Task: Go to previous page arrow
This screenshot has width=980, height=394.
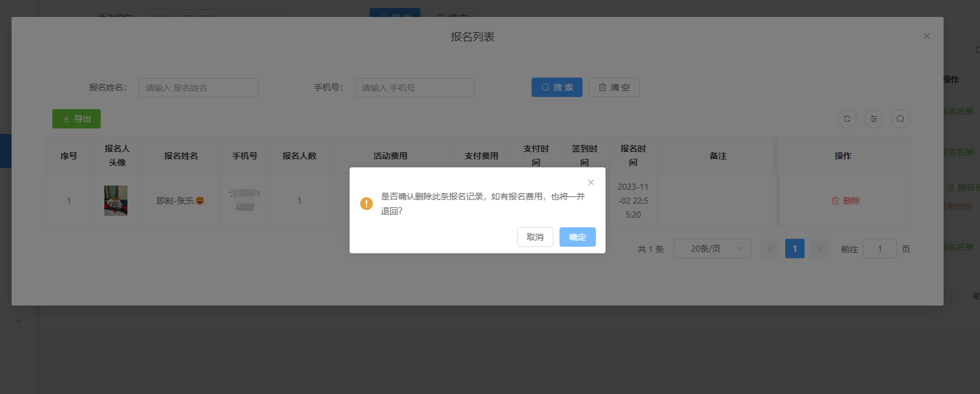Action: point(770,249)
